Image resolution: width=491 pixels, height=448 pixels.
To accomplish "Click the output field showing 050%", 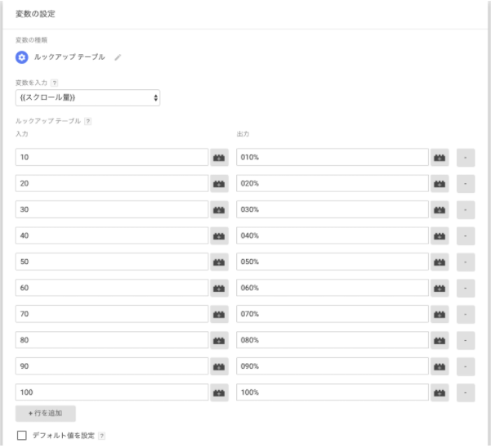I will coord(333,262).
